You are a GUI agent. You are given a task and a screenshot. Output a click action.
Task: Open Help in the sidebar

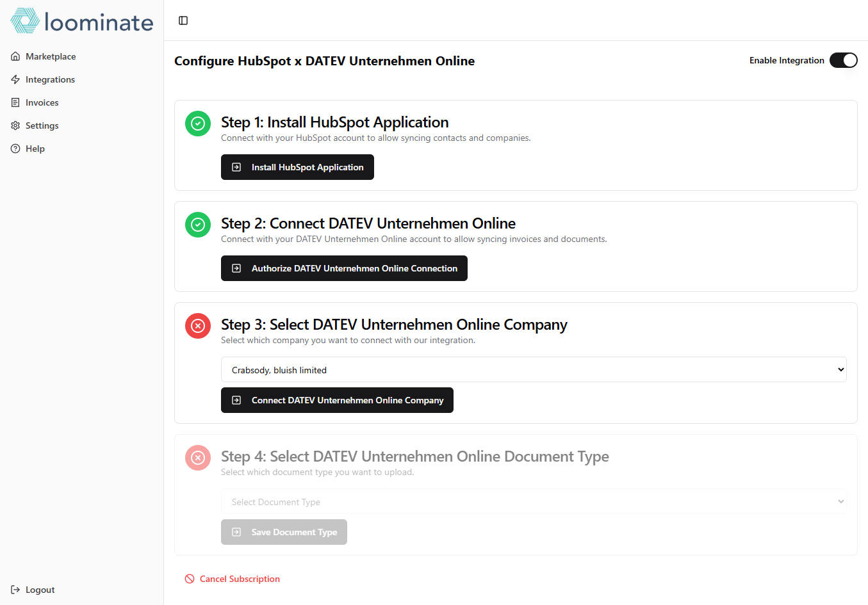(x=81, y=149)
